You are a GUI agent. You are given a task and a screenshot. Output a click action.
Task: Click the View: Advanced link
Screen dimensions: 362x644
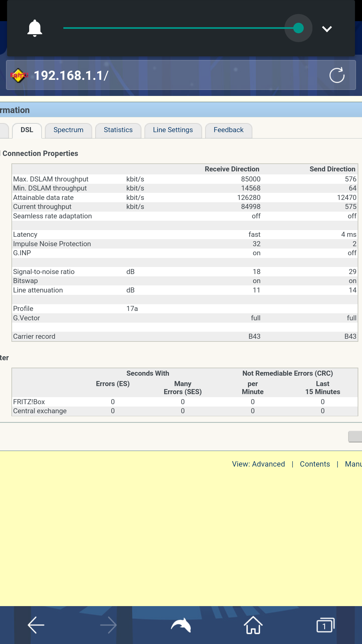pos(258,464)
